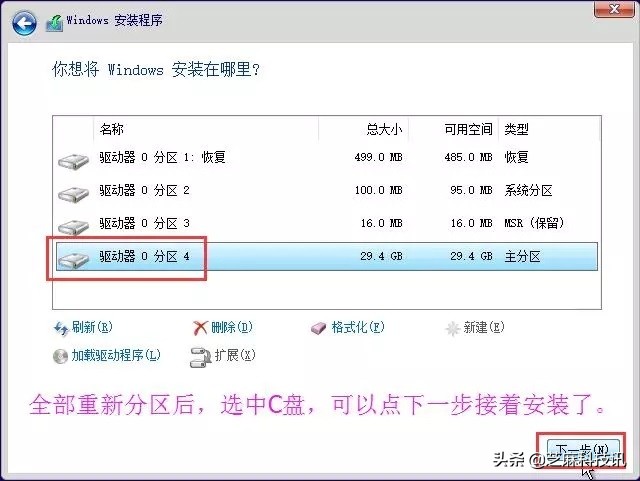Screen dimensions: 640x481
Task: Click the 主分区 type cell
Action: [x=522, y=256]
